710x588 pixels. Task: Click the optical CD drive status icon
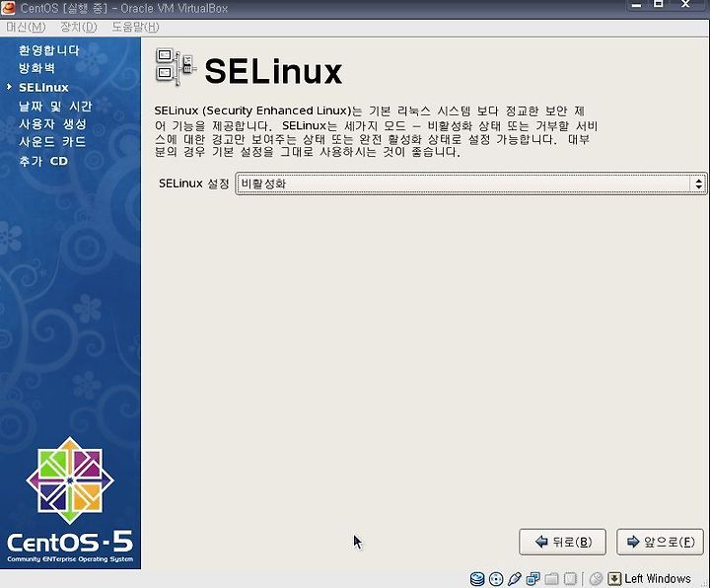click(496, 578)
